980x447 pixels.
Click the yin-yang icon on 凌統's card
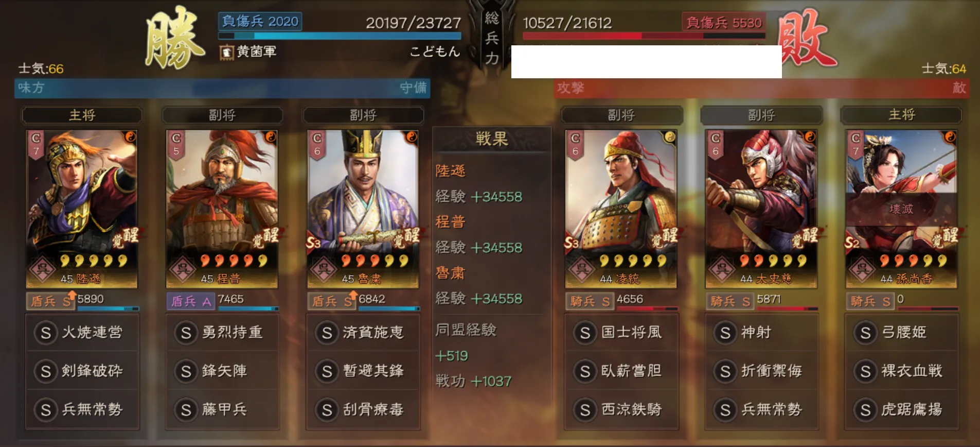669,136
